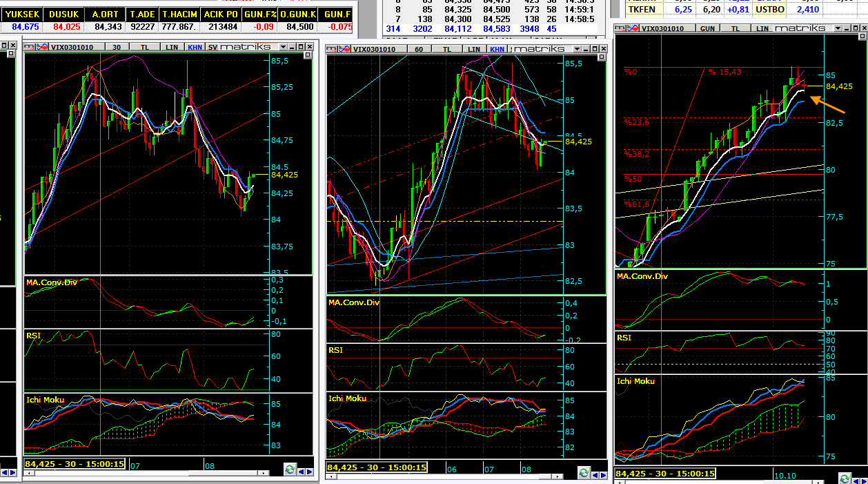
Task: Toggle the LIN scale button on the daily GUN chart
Action: 762,28
